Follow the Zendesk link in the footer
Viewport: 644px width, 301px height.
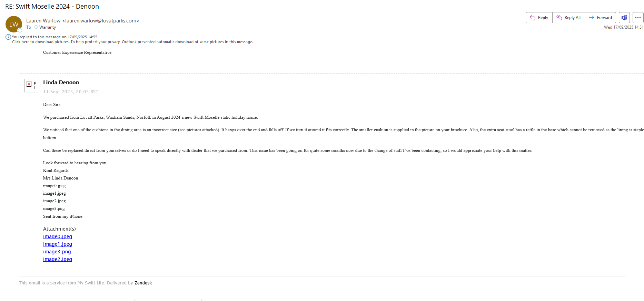[143, 283]
